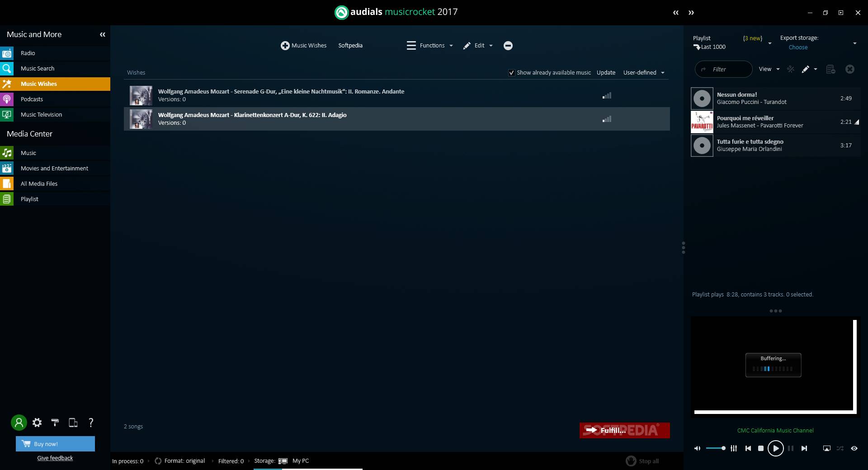Open the equalizer icon in the player
Image resolution: width=868 pixels, height=470 pixels.
point(734,448)
